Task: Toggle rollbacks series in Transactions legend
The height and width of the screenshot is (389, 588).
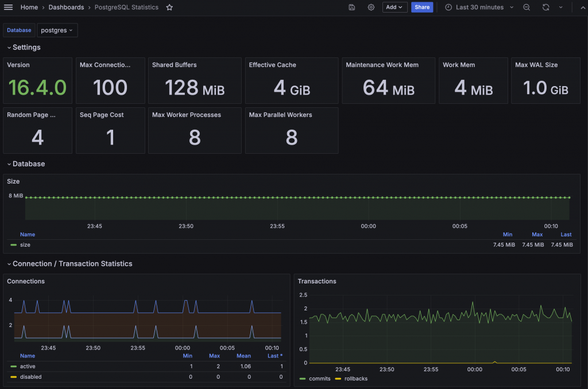Action: [x=356, y=379]
